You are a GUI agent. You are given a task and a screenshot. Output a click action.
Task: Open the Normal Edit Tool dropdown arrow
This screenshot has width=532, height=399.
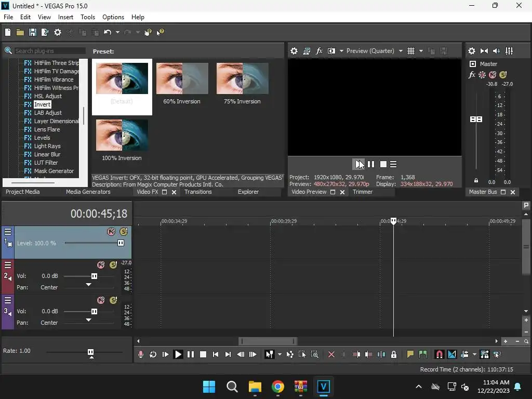[280, 354]
